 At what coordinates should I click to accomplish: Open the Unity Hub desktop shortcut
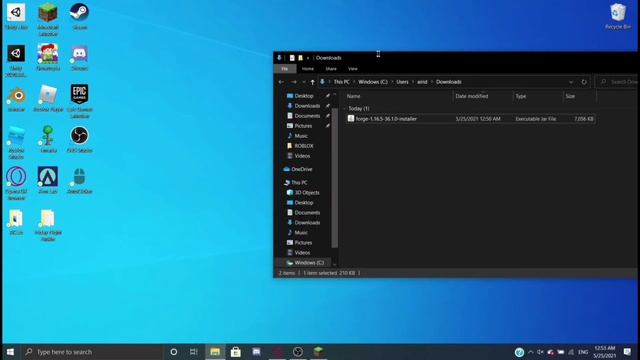coord(16,16)
